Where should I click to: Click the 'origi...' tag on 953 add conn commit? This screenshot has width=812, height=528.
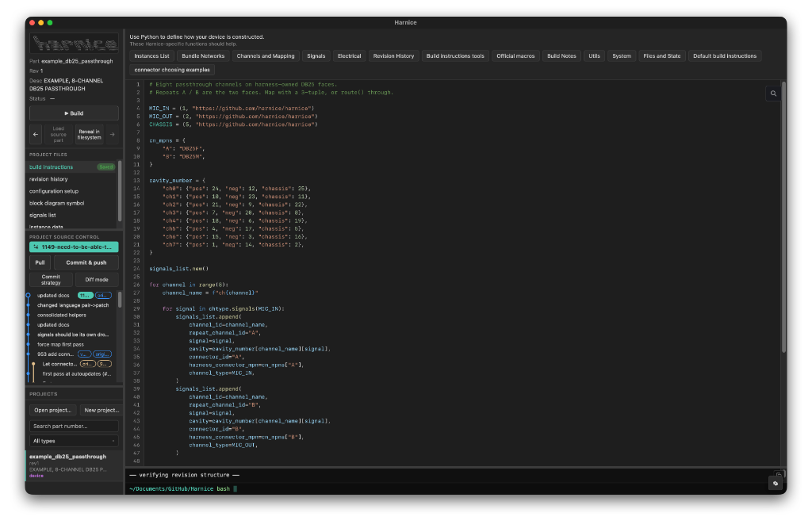(102, 354)
